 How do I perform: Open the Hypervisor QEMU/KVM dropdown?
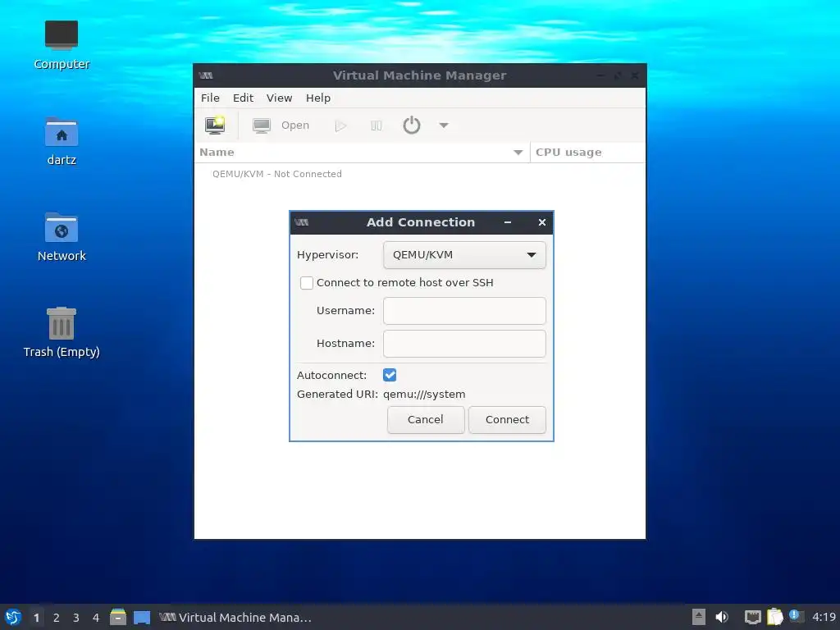point(464,255)
